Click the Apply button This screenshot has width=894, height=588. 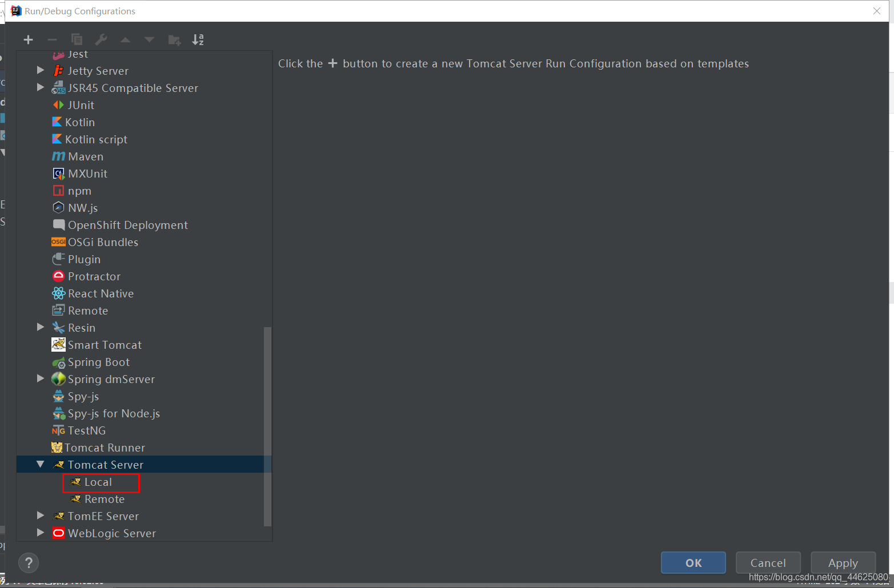(x=843, y=563)
